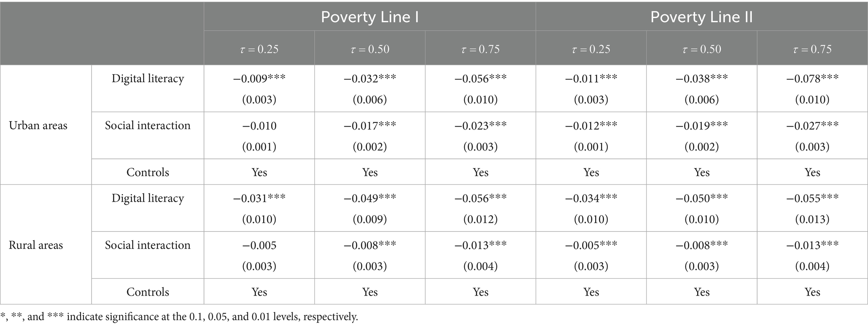Click the first τ = 0.25 column header

click(x=259, y=49)
